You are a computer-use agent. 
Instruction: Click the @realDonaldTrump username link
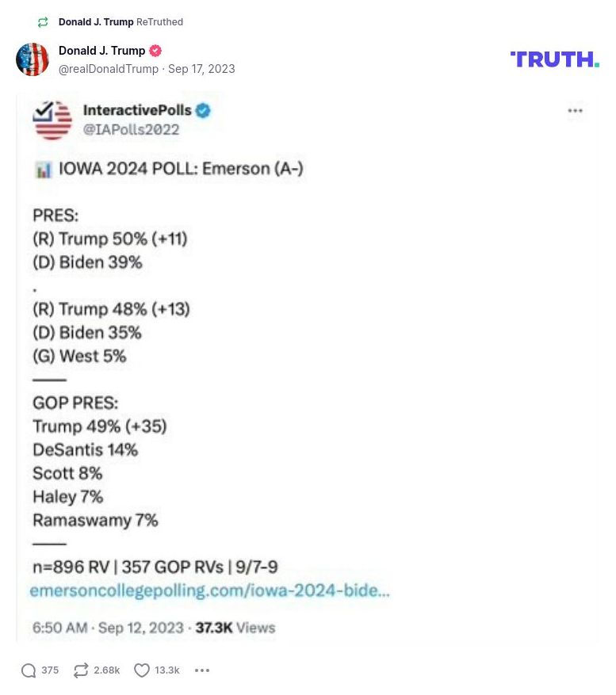tap(107, 69)
